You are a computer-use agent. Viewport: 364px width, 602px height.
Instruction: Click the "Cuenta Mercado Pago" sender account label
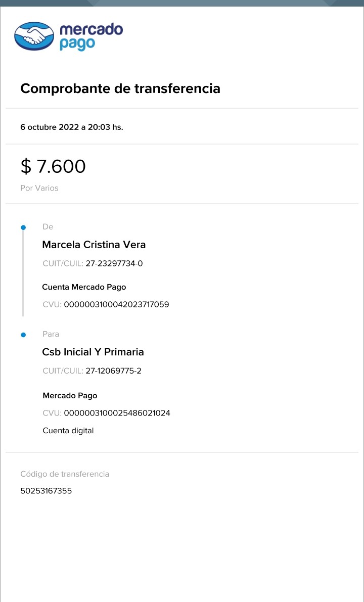84,287
